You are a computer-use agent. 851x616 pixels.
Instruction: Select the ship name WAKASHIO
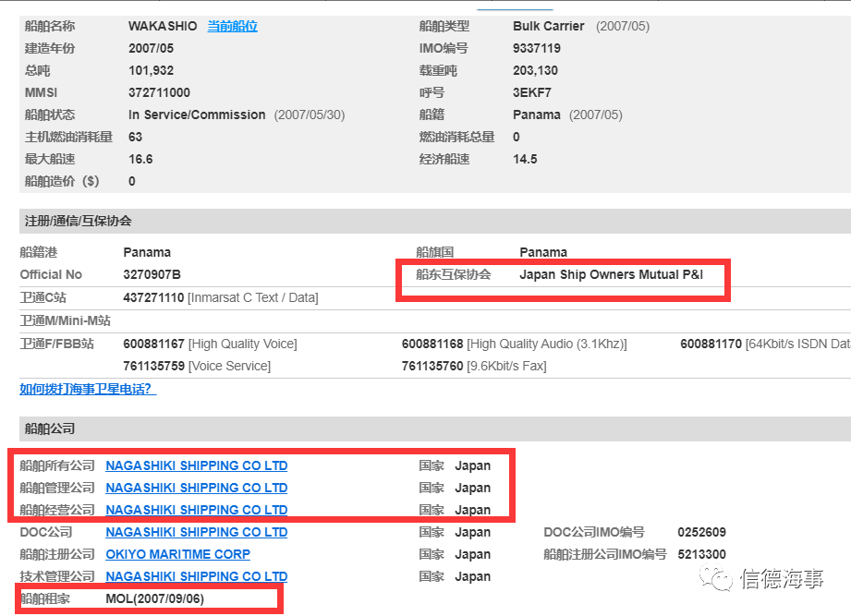163,26
